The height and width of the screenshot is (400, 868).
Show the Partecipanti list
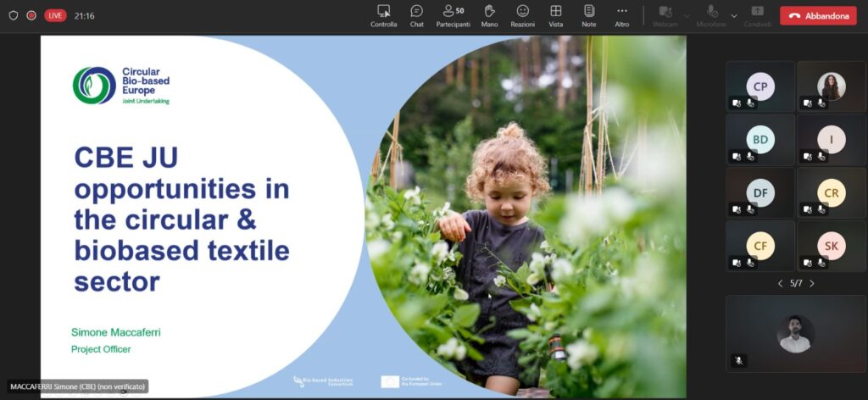pyautogui.click(x=453, y=15)
